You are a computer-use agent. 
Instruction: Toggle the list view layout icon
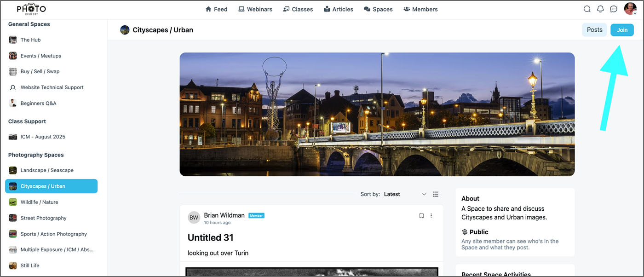[x=436, y=194]
